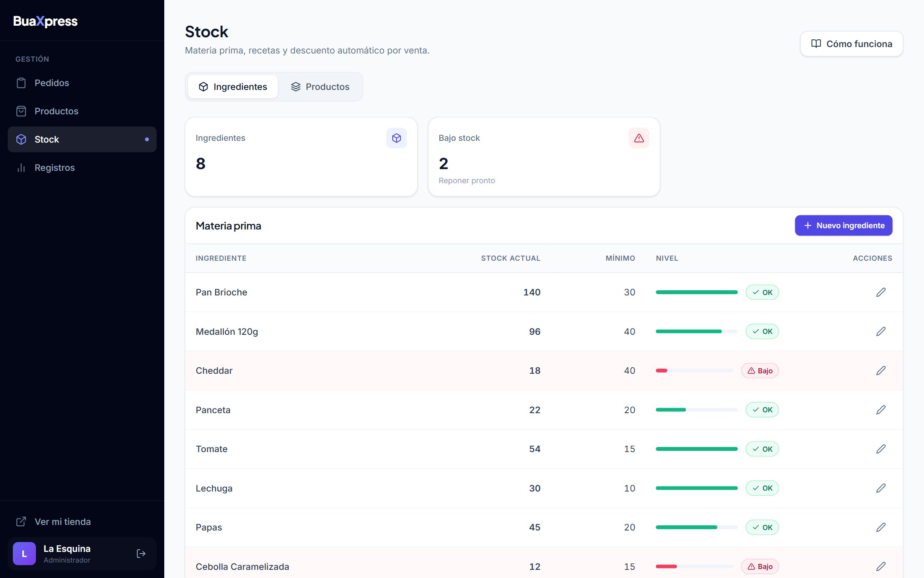Click the Papas stock value 45
This screenshot has width=924, height=578.
click(x=535, y=527)
